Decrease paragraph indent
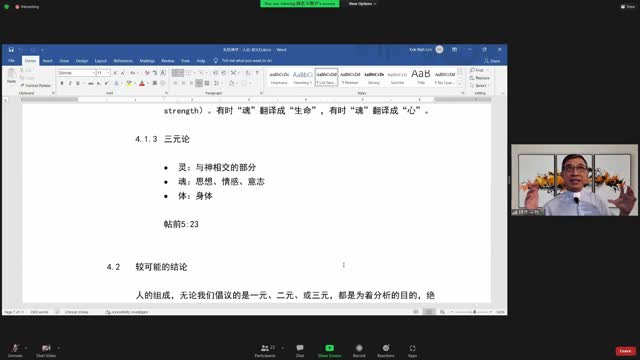Screen dimensions: 640x360 point(216,73)
